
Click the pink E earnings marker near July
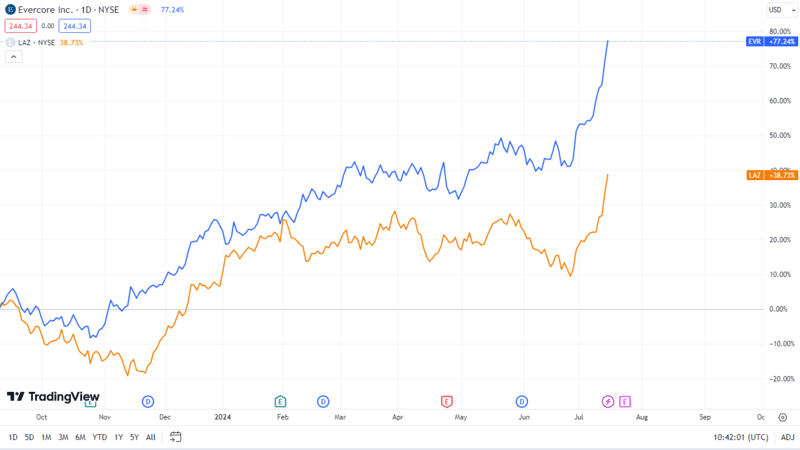[625, 402]
